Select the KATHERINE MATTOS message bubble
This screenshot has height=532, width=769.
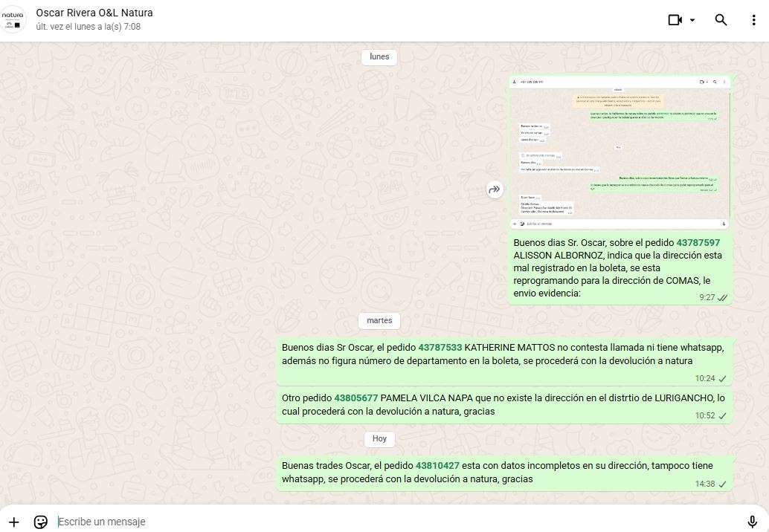click(503, 362)
